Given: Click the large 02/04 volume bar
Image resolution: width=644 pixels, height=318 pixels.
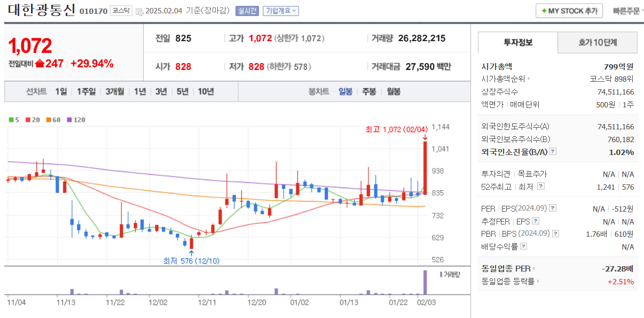Looking at the screenshot, I should pos(425,282).
